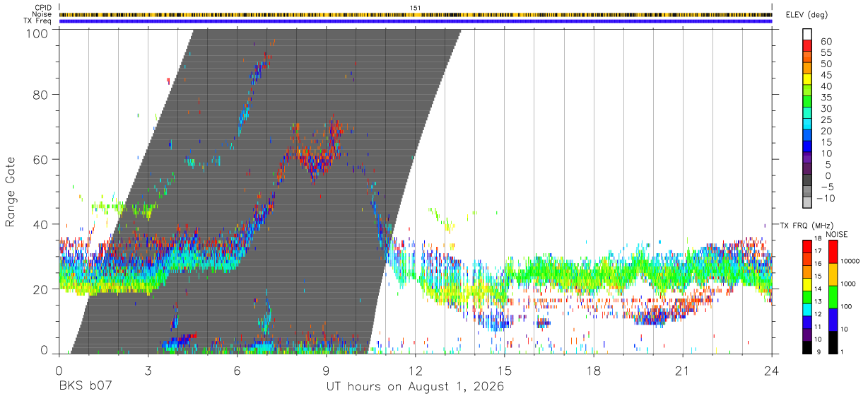Screen dimensions: 868x401
Task: Click the blue 10 noise level swatch
Action: click(x=833, y=320)
